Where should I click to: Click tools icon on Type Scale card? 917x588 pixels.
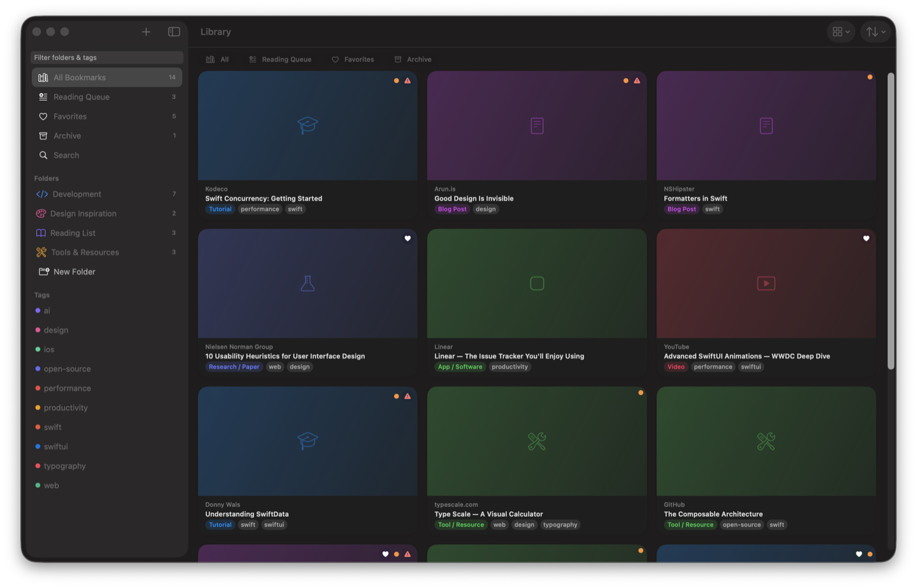tap(537, 441)
